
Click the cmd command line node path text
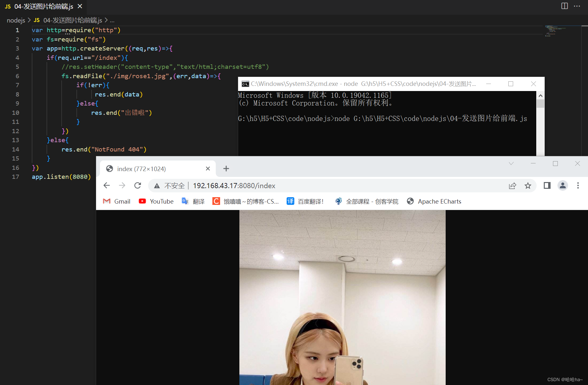point(431,118)
